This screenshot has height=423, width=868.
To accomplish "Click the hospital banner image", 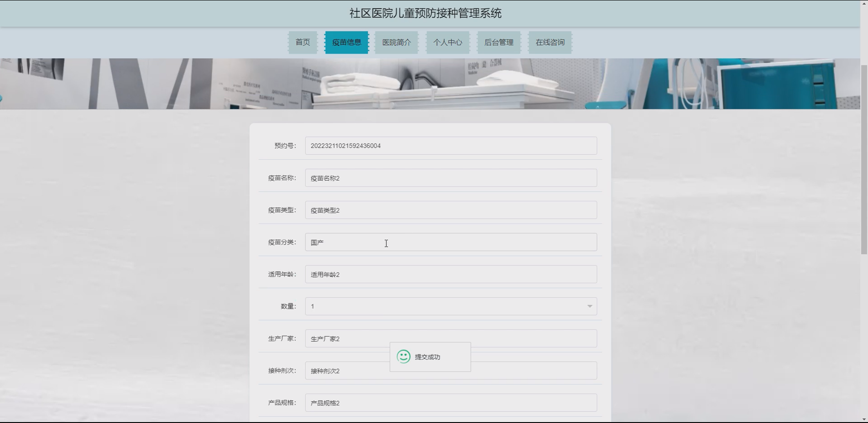I will [430, 84].
